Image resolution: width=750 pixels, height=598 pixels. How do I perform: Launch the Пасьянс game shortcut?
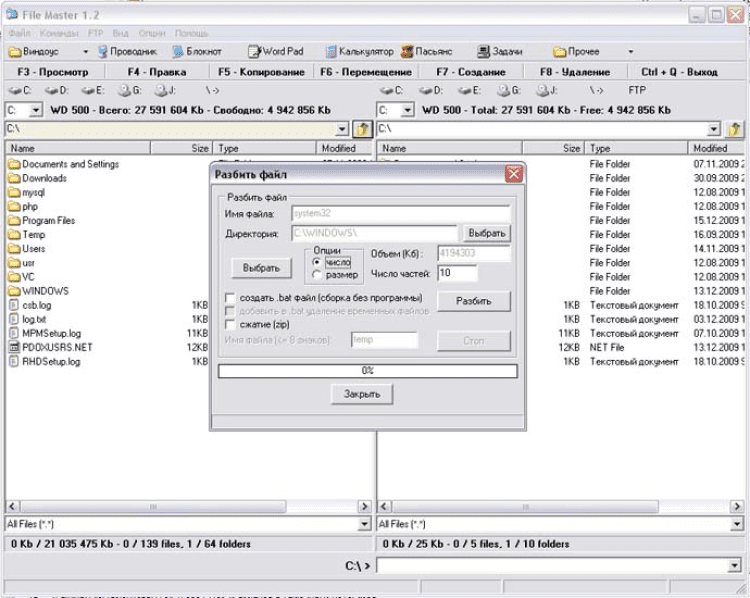(427, 51)
